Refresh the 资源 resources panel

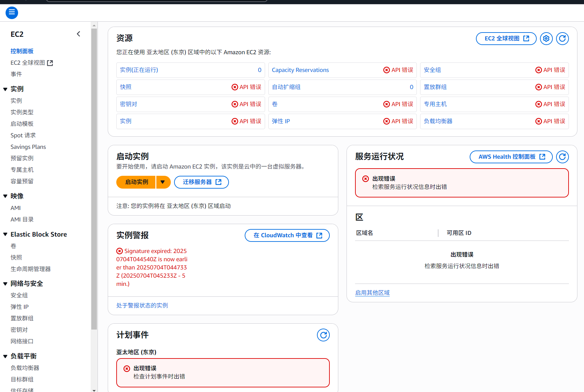[x=562, y=39]
